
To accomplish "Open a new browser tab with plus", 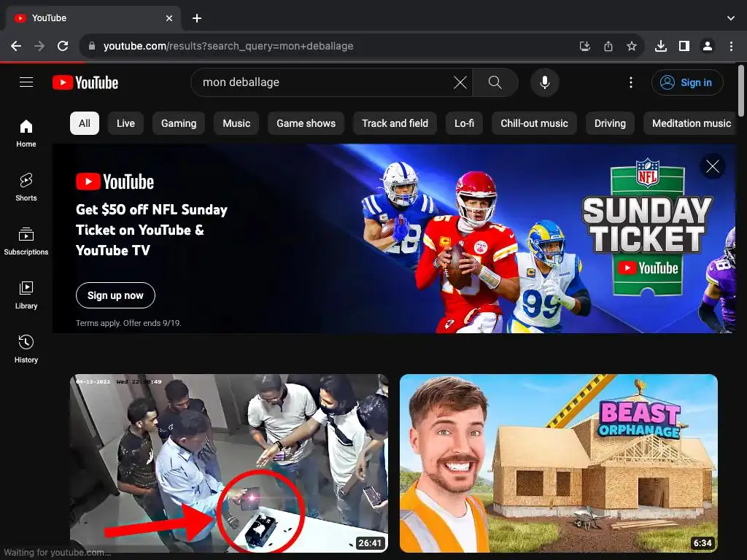I will [x=197, y=18].
